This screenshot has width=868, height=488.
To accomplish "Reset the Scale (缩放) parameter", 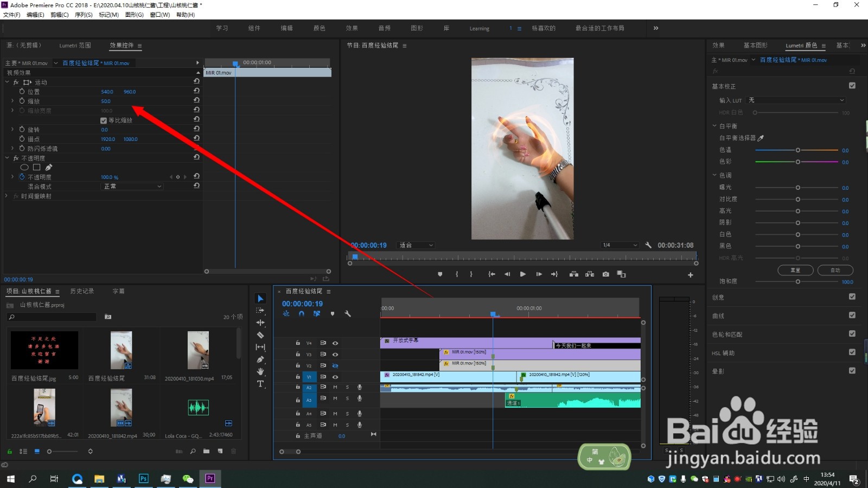I will pyautogui.click(x=196, y=100).
